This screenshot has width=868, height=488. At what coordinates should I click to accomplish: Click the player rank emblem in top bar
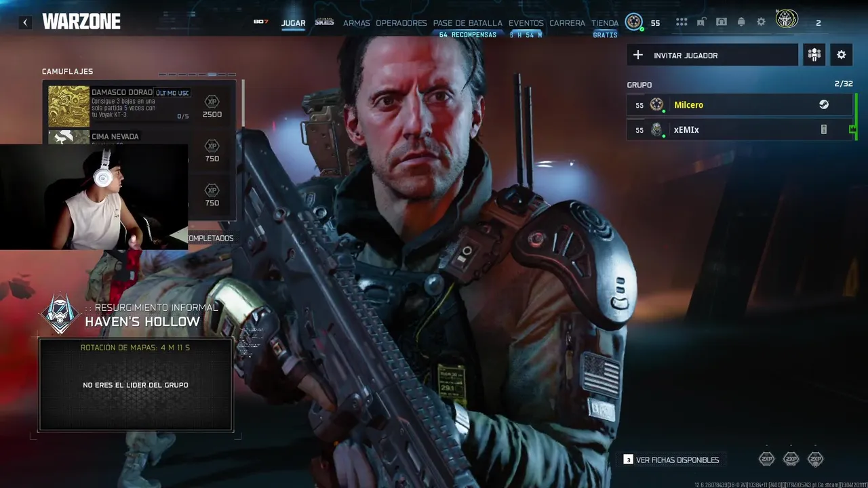pos(633,22)
